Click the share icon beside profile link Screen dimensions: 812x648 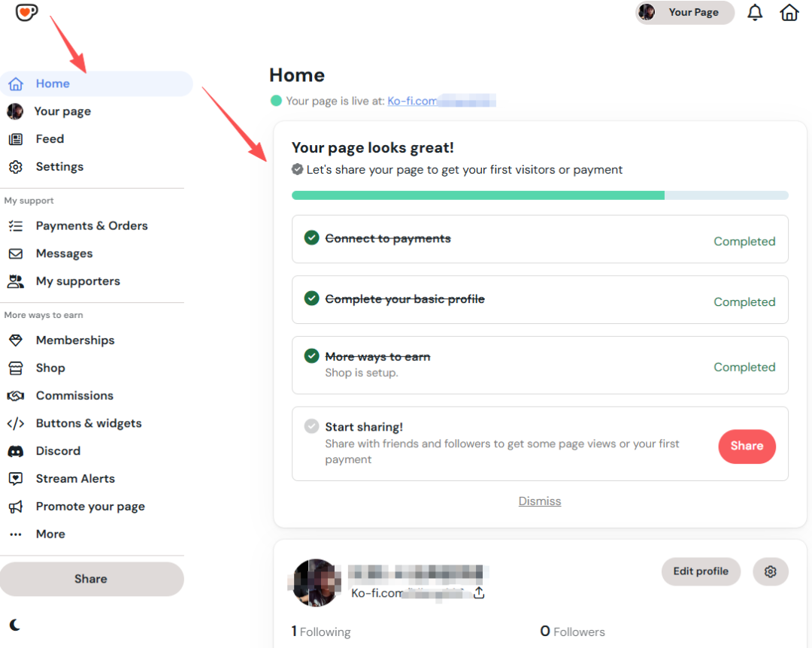pyautogui.click(x=479, y=593)
